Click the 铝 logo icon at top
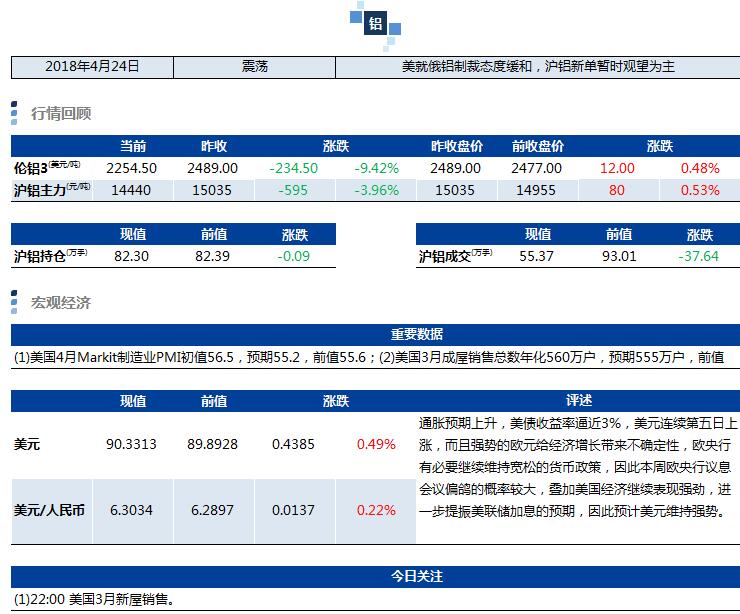The height and width of the screenshot is (614, 740). pyautogui.click(x=375, y=23)
